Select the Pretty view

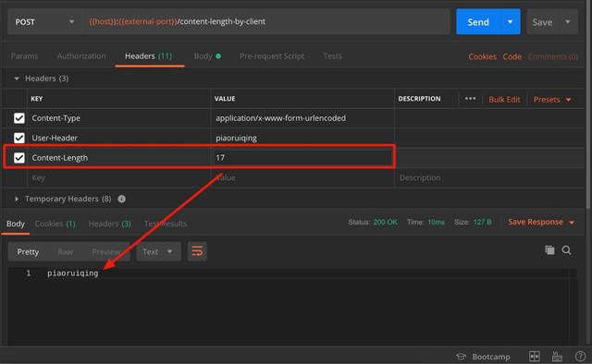[28, 252]
